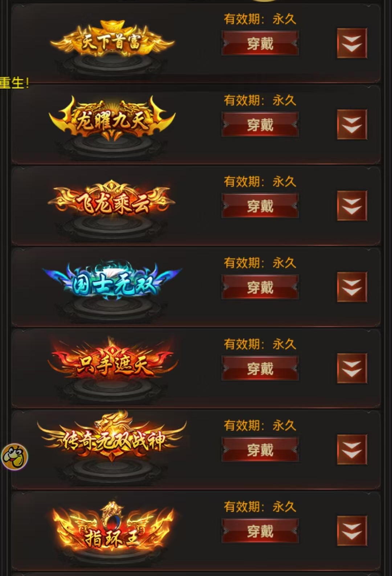Equip 指环王 with its 穿戴 button
Screen dimensions: 392x576
(x=260, y=531)
